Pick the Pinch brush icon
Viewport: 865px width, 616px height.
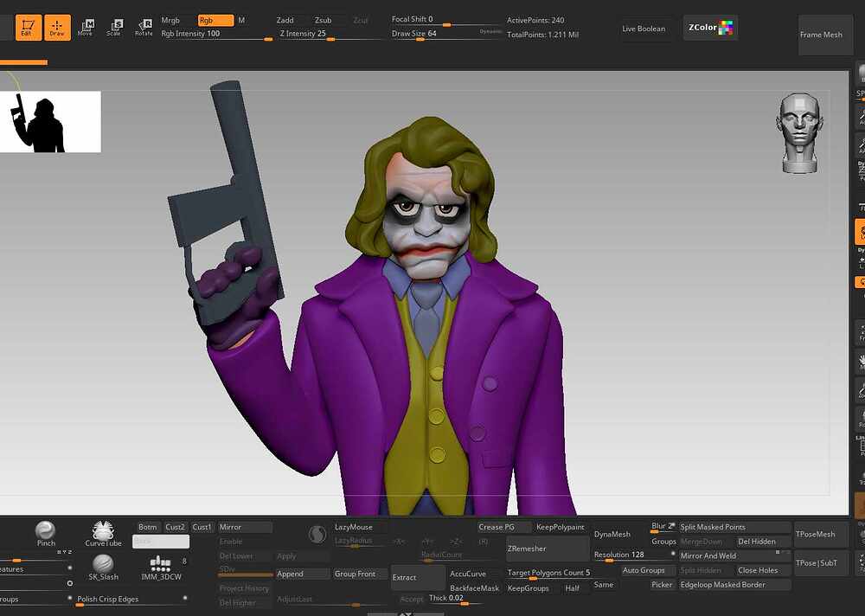[45, 533]
